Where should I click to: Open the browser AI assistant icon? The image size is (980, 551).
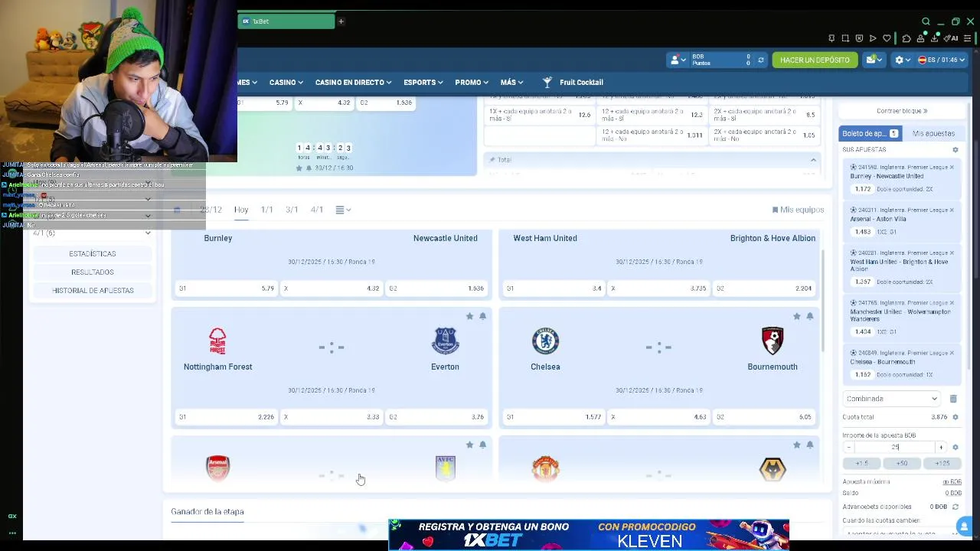(951, 38)
